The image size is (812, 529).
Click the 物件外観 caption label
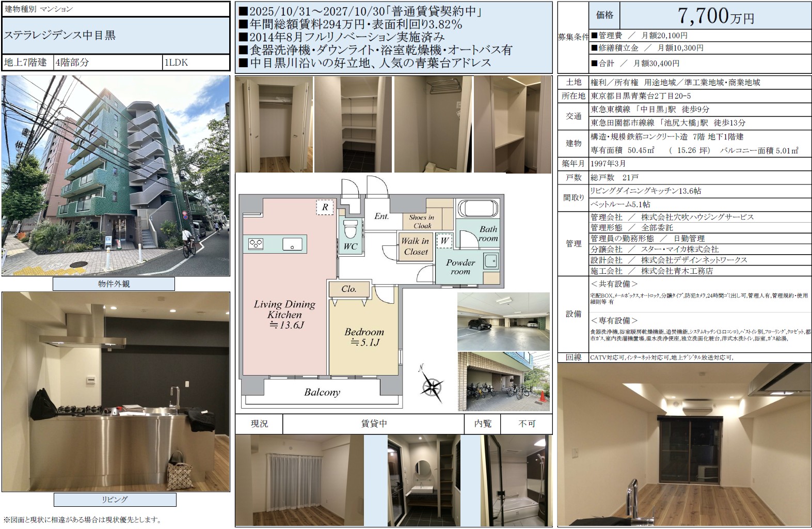(114, 284)
